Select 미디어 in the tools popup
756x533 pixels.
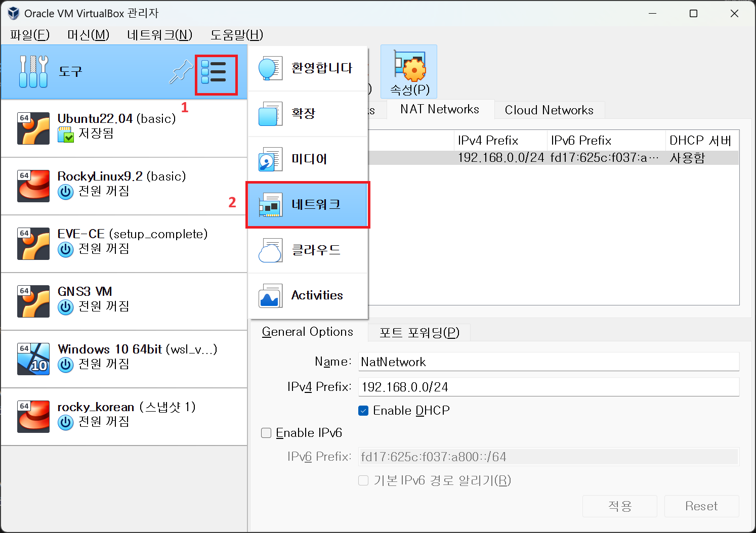tap(308, 159)
